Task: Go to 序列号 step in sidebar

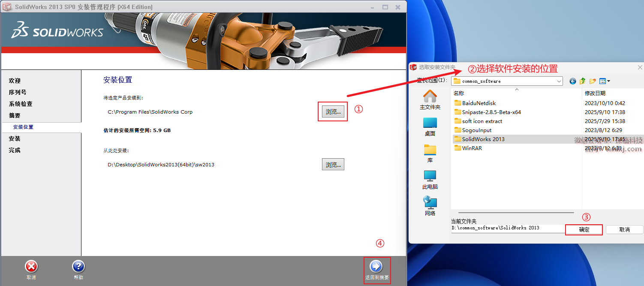Action: [x=18, y=92]
